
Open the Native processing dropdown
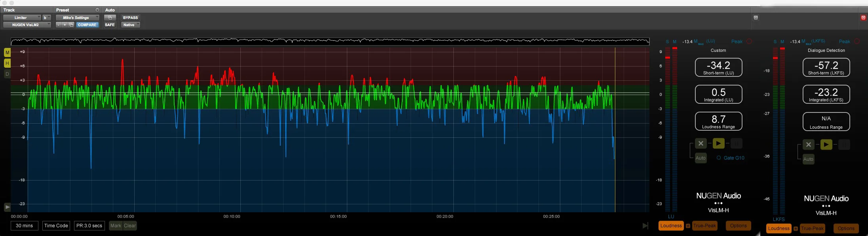(x=131, y=25)
